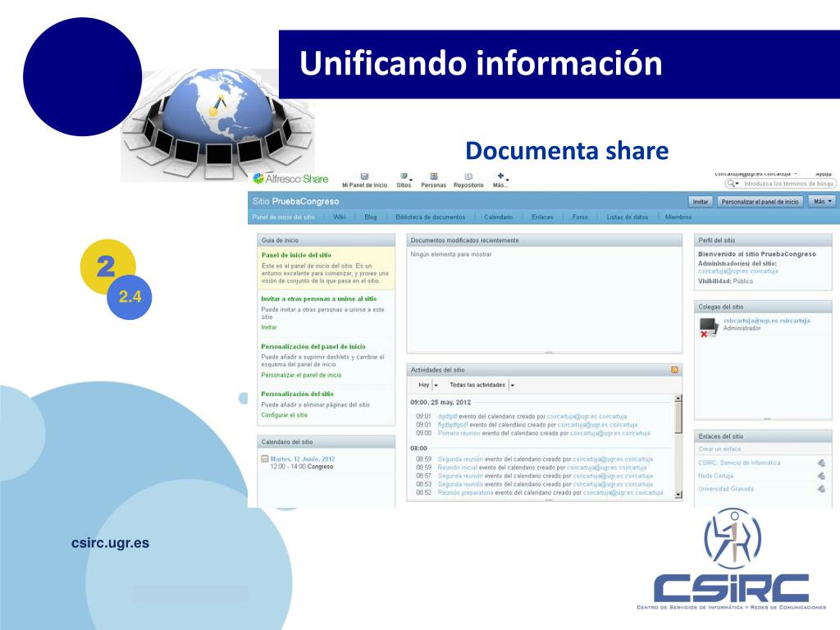Open the Calendario tab
Image resolution: width=840 pixels, height=630 pixels.
[498, 217]
